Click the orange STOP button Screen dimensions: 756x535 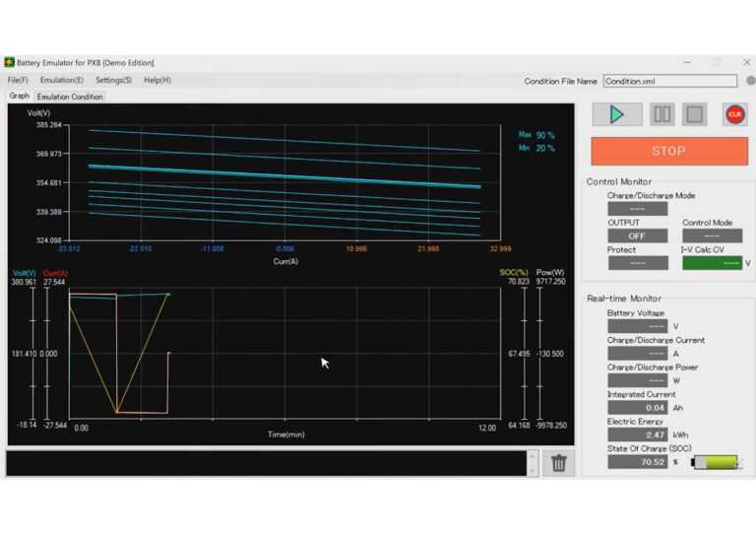coord(669,151)
